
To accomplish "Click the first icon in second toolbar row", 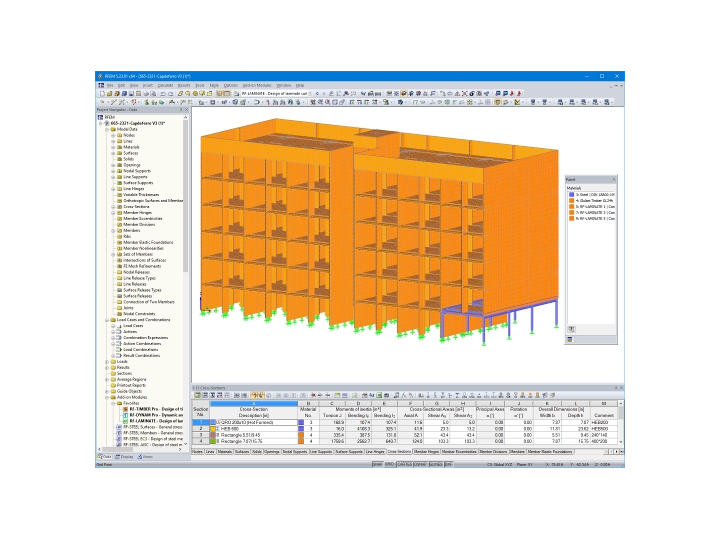I will pyautogui.click(x=102, y=102).
